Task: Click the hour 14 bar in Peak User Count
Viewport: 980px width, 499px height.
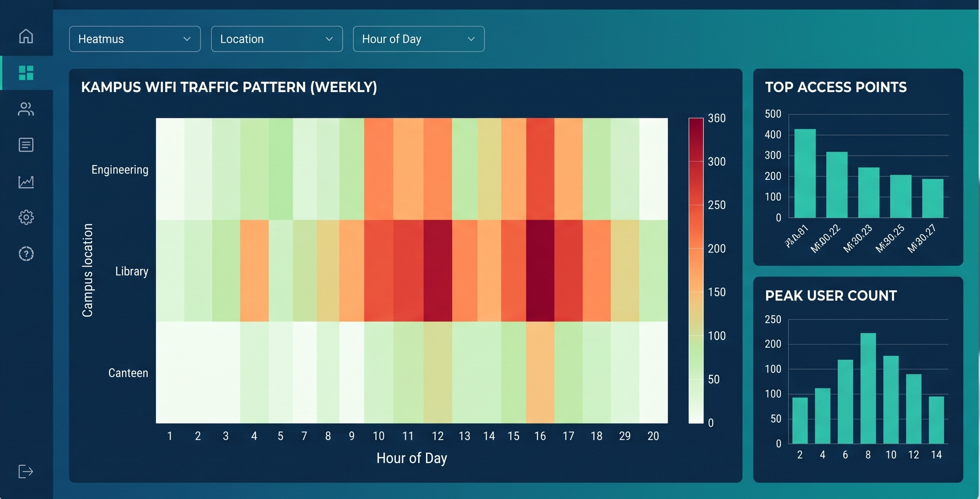Action: tap(936, 420)
